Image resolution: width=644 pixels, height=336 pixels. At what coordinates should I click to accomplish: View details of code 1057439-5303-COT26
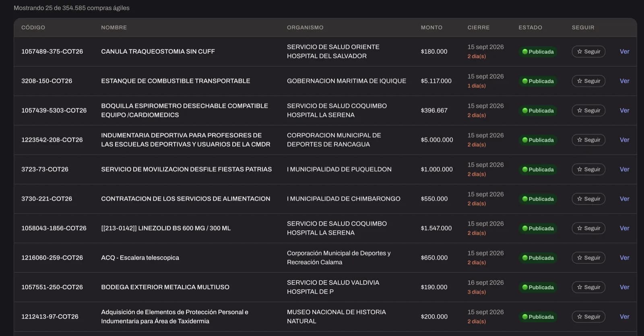[x=624, y=110]
